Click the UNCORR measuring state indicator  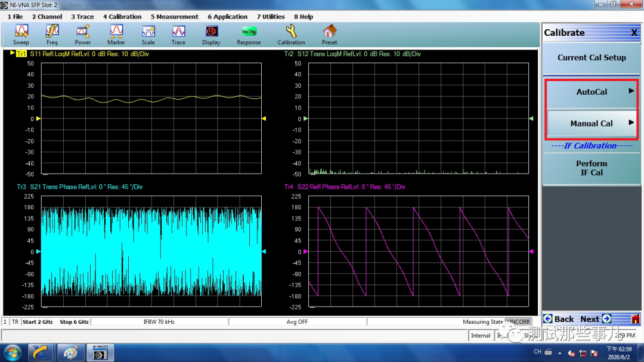click(x=519, y=321)
